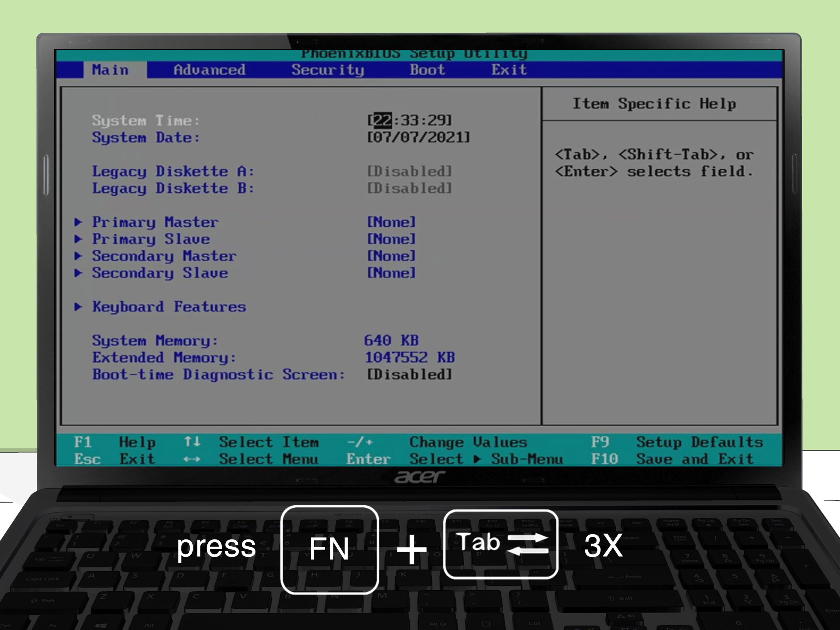Click the Secondary Slave [None] value
840x630 pixels.
[x=391, y=273]
